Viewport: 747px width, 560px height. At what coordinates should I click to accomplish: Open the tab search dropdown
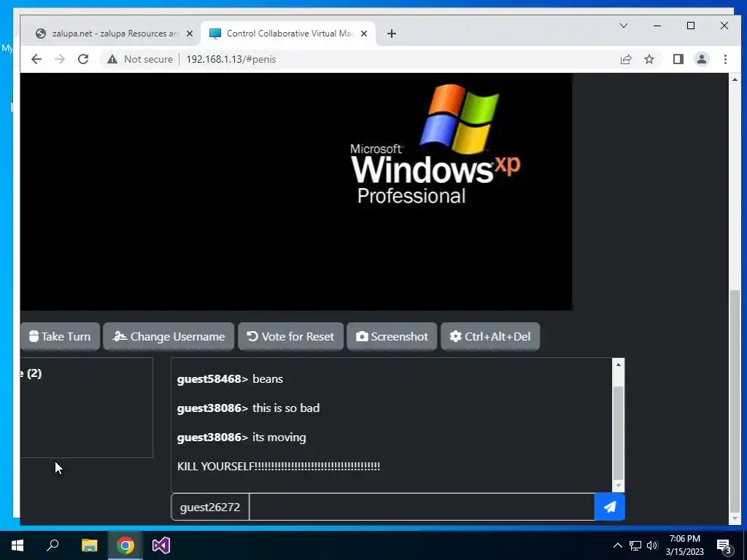pyautogui.click(x=623, y=26)
